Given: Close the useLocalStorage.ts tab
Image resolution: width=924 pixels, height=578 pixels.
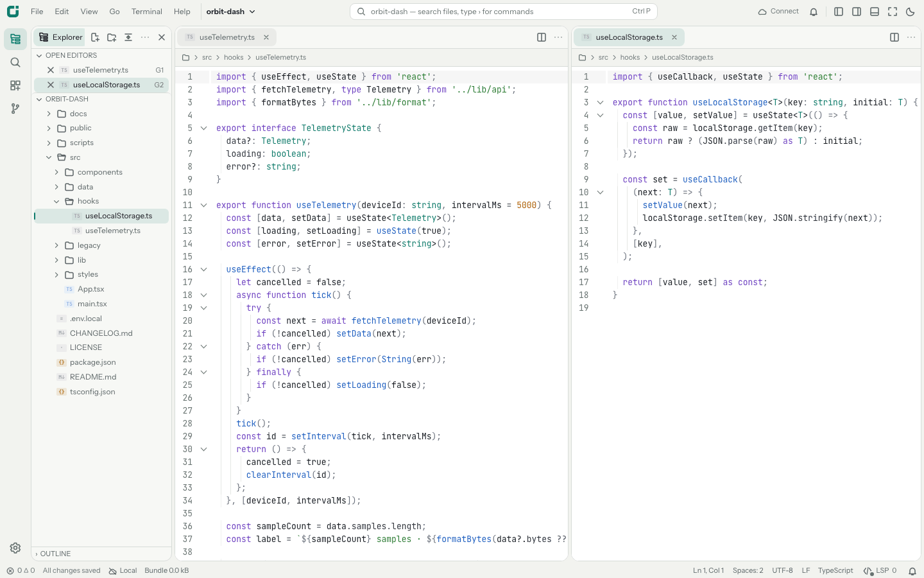Looking at the screenshot, I should [x=674, y=37].
